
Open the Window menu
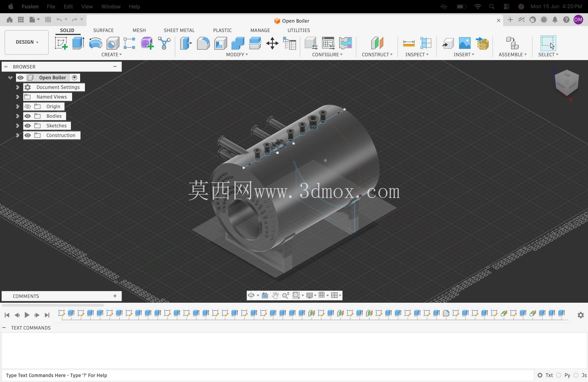(x=111, y=6)
